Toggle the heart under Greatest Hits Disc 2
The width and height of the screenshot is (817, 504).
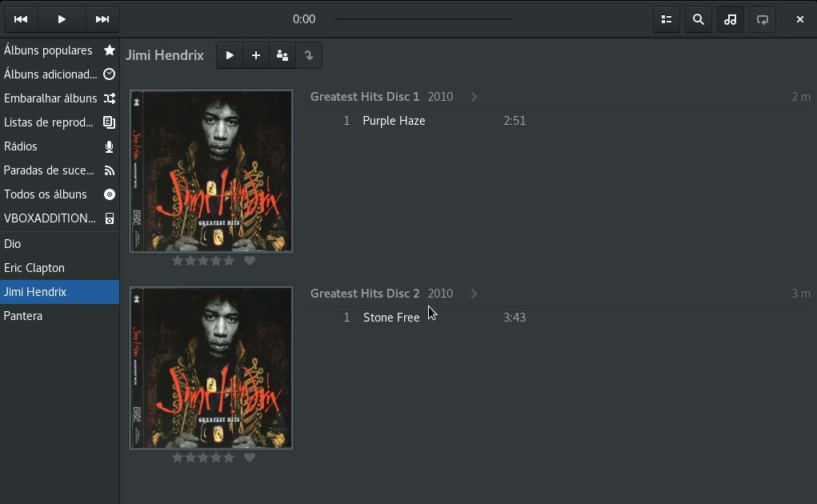point(250,458)
